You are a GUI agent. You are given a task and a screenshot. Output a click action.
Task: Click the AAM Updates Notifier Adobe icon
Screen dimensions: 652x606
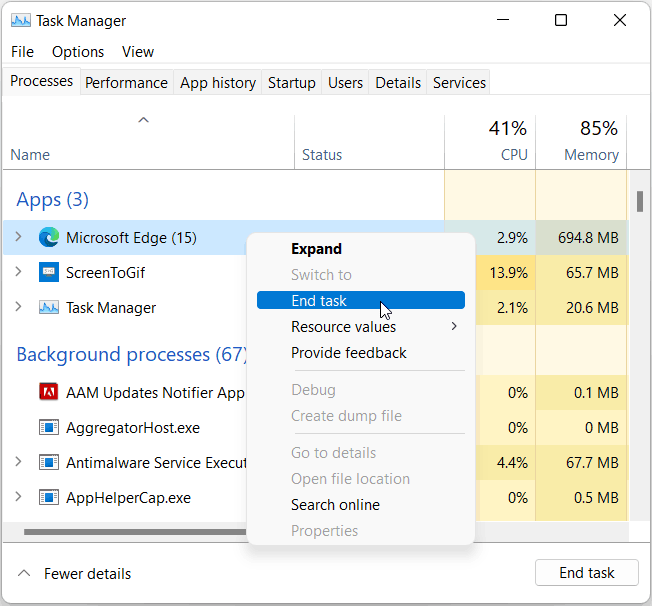(x=49, y=392)
